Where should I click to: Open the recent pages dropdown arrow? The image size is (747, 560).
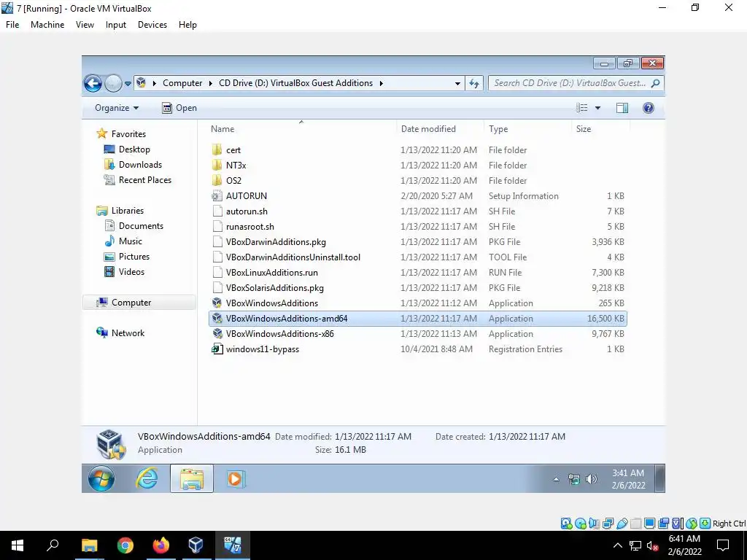[x=128, y=84]
